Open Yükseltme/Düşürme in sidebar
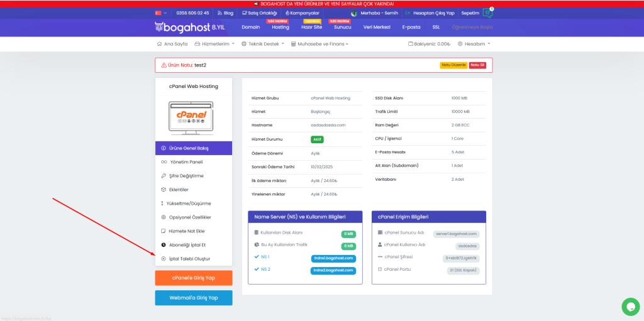644x321 pixels. 194,203
